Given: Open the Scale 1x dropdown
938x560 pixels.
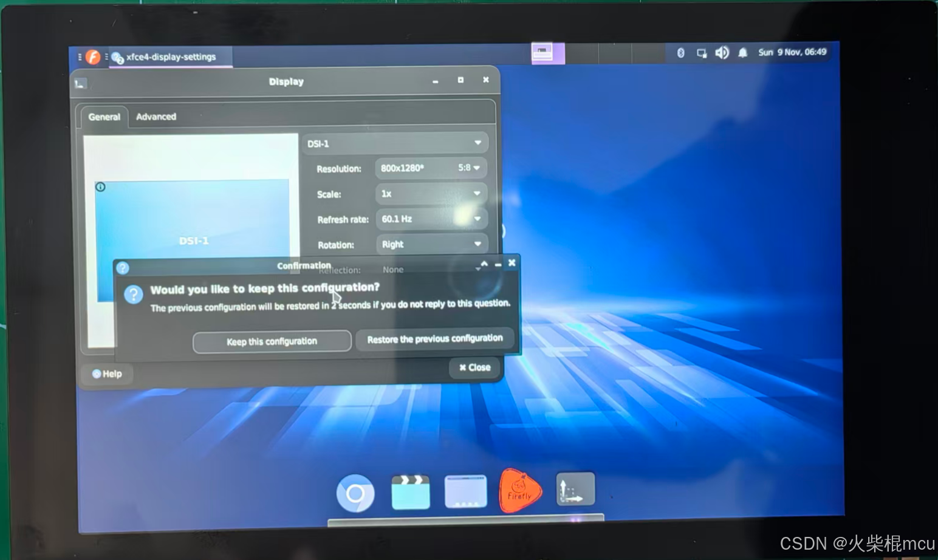Looking at the screenshot, I should [x=431, y=194].
